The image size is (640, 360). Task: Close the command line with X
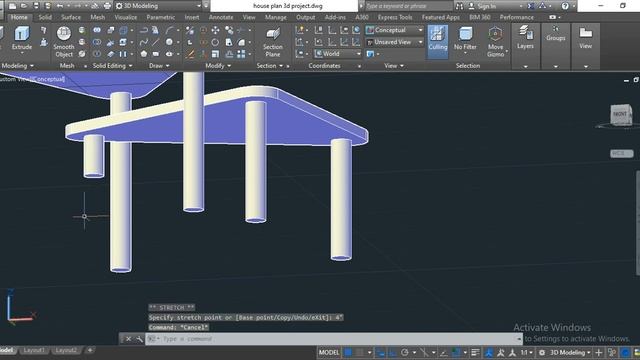coord(129,339)
